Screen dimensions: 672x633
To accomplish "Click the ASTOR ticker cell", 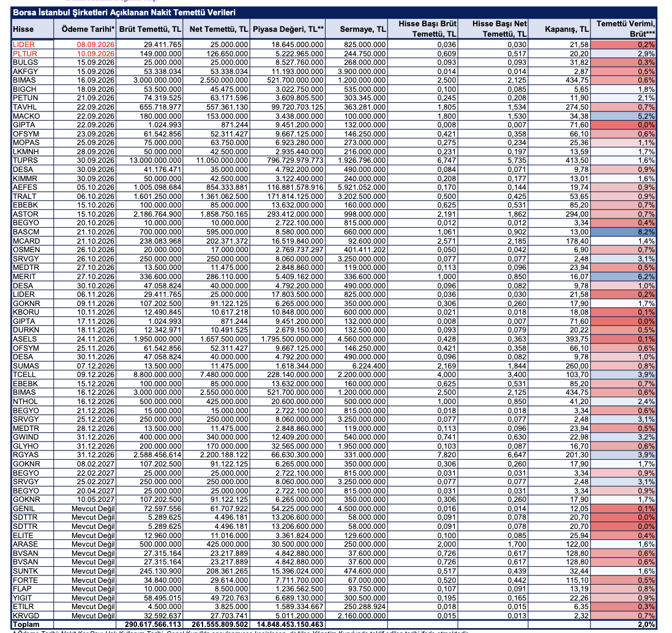I will click(x=25, y=214).
